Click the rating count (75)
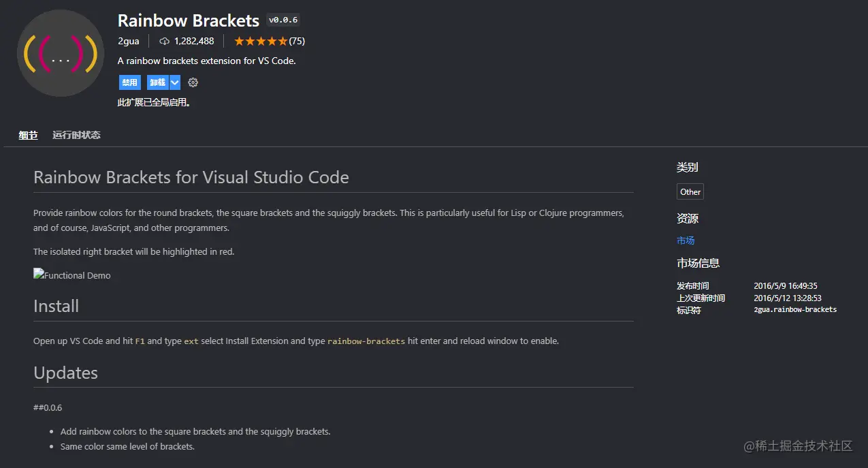Screen dimensions: 868x468 (297, 41)
